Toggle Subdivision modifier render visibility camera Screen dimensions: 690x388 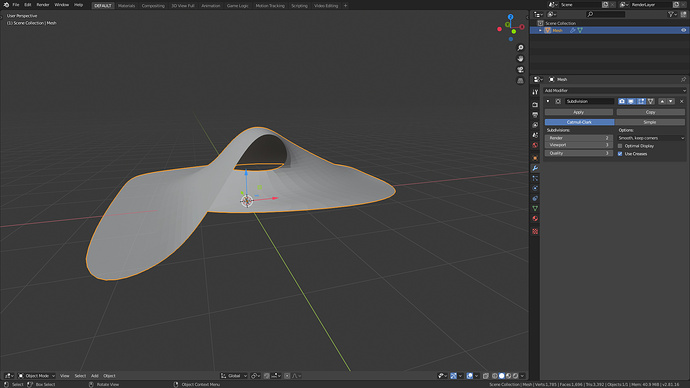pyautogui.click(x=622, y=101)
